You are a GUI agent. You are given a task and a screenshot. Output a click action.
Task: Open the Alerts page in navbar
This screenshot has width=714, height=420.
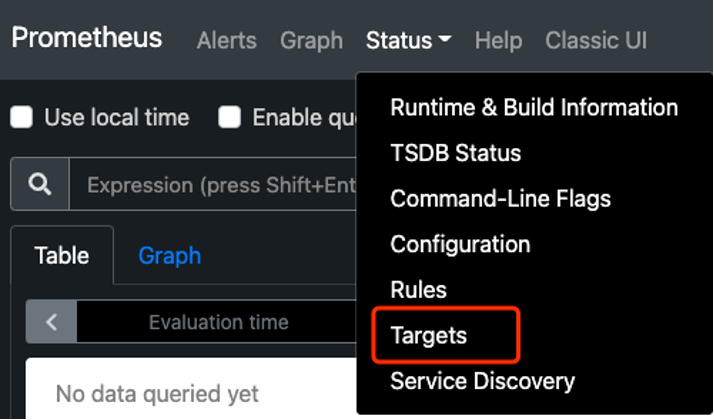pos(226,41)
